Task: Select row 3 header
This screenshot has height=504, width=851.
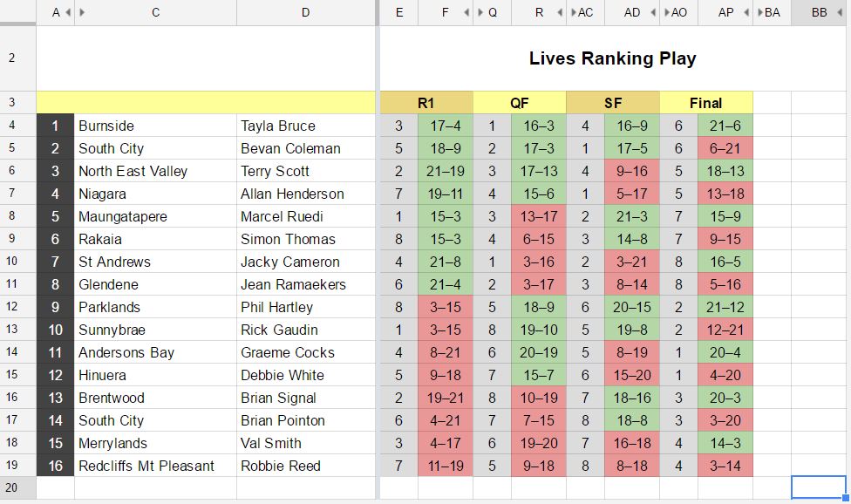Action: [12, 102]
